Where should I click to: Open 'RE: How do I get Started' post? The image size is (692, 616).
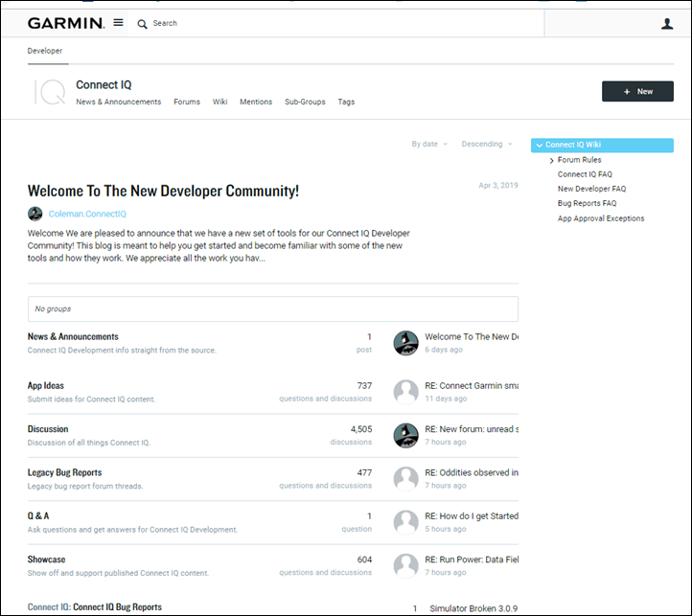point(472,515)
